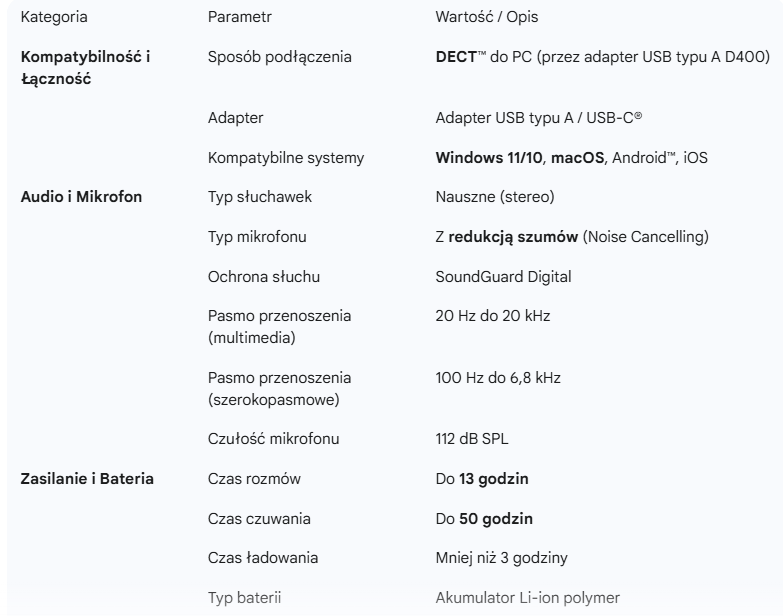Click the Kategoria column header
783x616 pixels.
pos(54,18)
